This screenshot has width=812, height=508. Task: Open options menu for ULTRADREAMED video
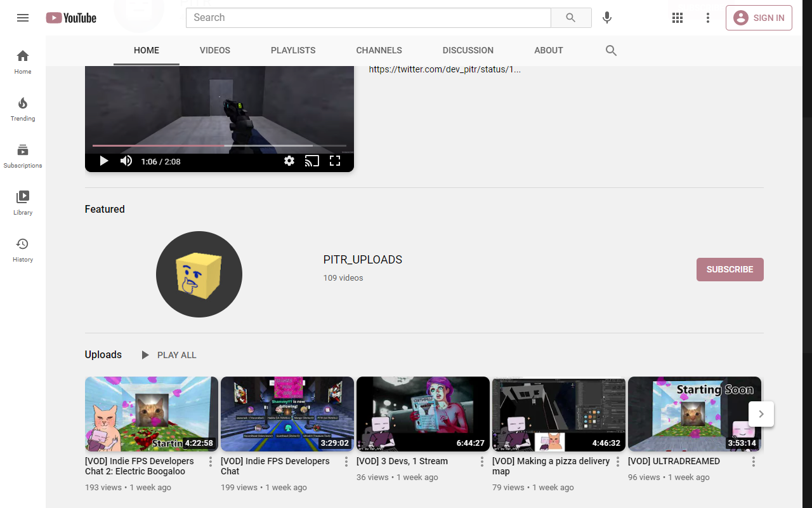click(x=754, y=462)
